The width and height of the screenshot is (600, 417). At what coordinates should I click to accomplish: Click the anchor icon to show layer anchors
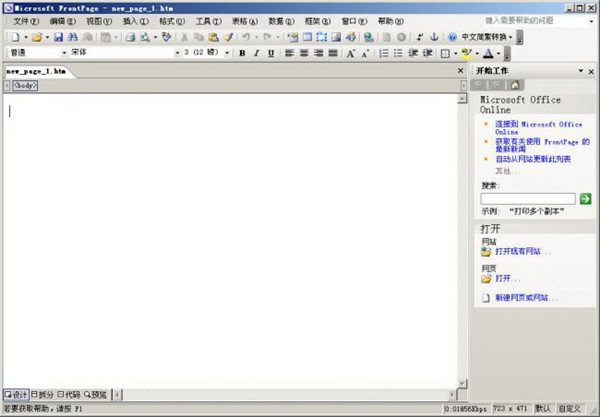click(x=434, y=37)
